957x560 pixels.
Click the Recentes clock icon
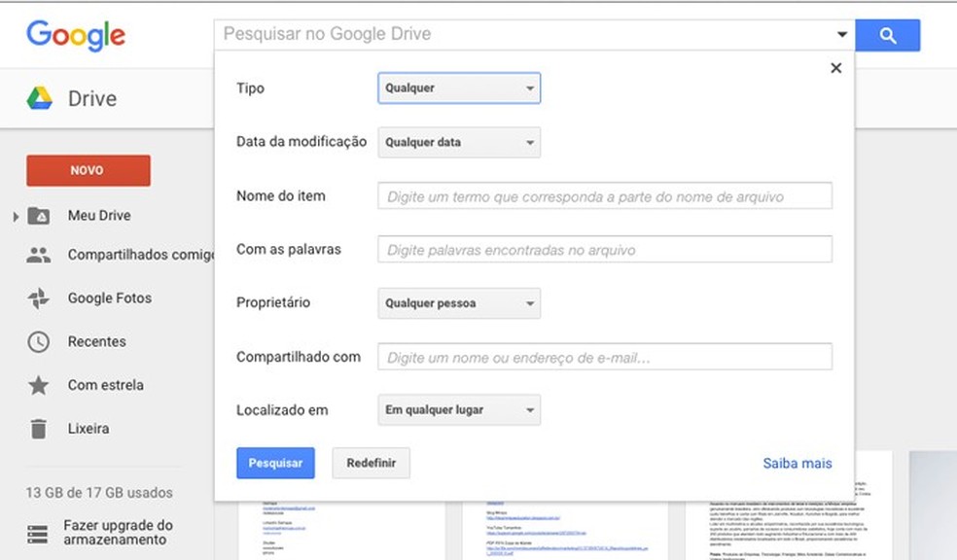[39, 341]
